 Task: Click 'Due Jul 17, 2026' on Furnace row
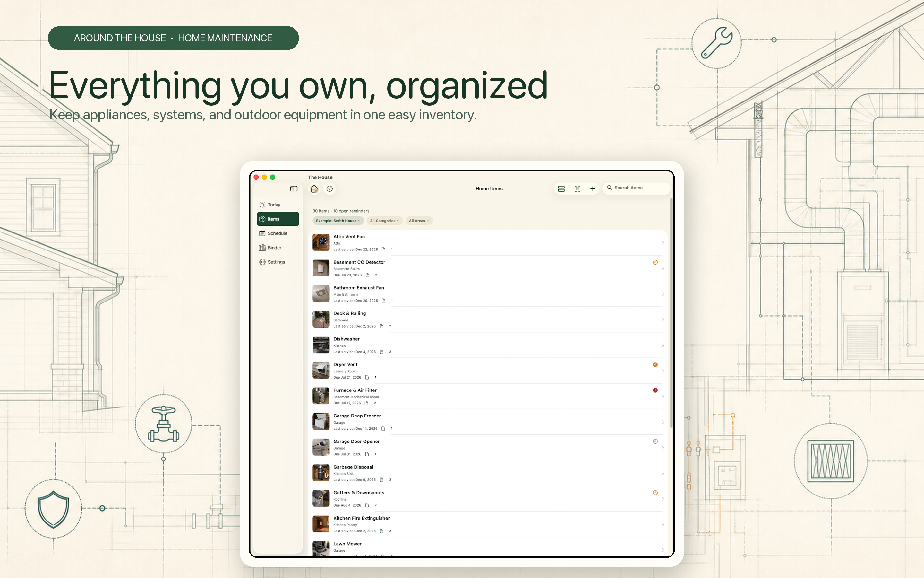[x=347, y=403]
